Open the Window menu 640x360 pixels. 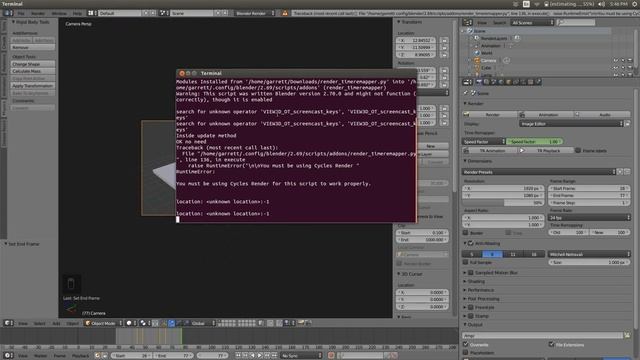tap(59, 13)
